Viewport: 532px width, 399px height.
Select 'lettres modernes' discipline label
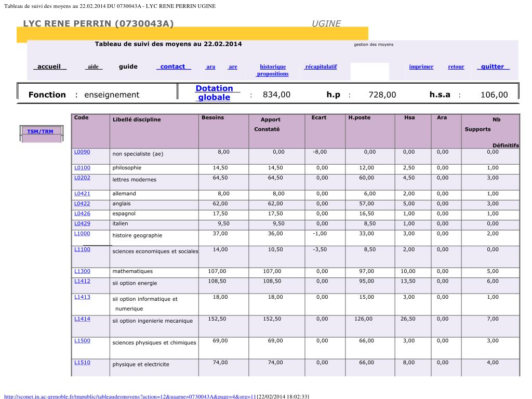[x=135, y=180]
